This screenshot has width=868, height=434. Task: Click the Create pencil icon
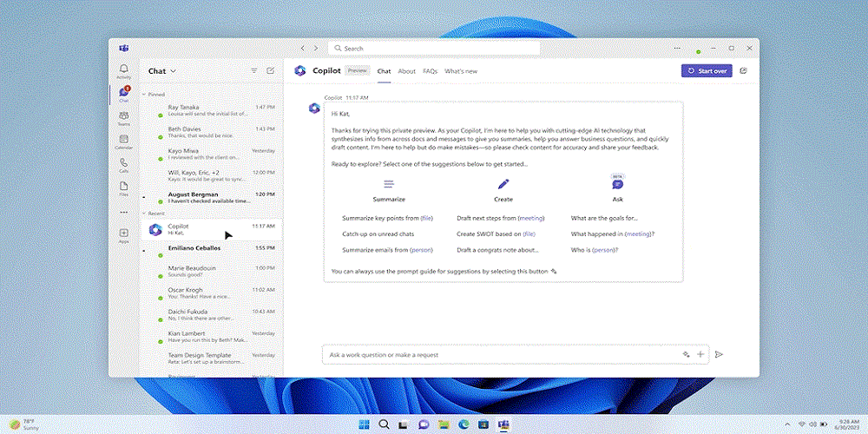click(503, 184)
